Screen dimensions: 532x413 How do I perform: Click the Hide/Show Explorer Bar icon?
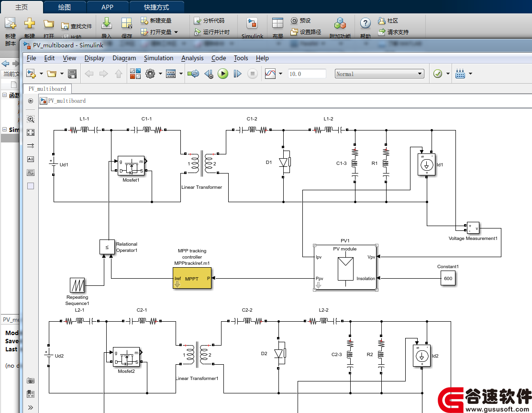(31, 101)
